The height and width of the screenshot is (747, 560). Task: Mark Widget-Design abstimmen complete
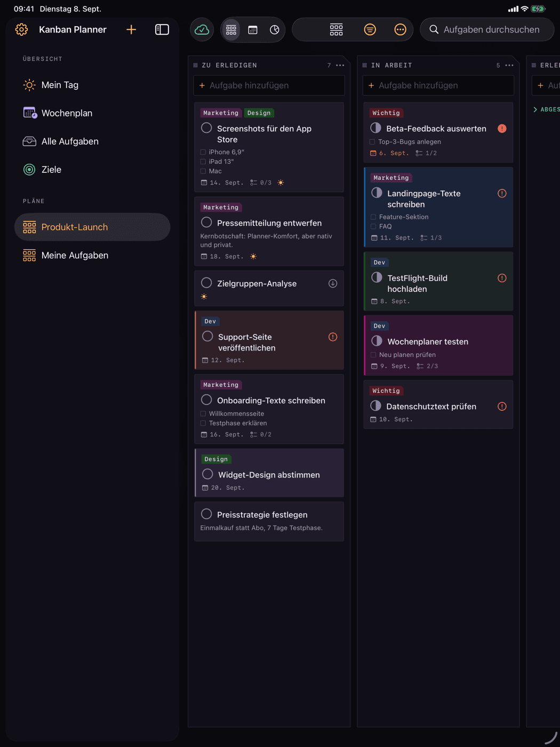pyautogui.click(x=207, y=474)
